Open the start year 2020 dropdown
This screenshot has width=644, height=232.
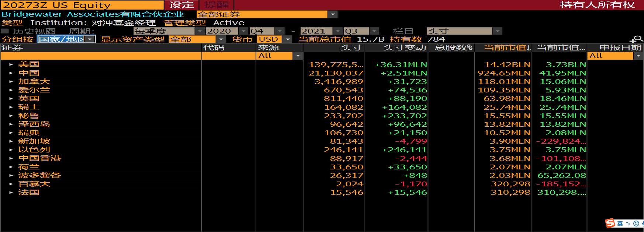(x=243, y=31)
